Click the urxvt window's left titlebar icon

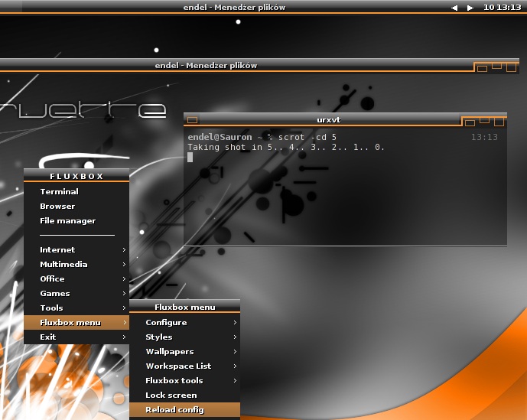click(192, 120)
